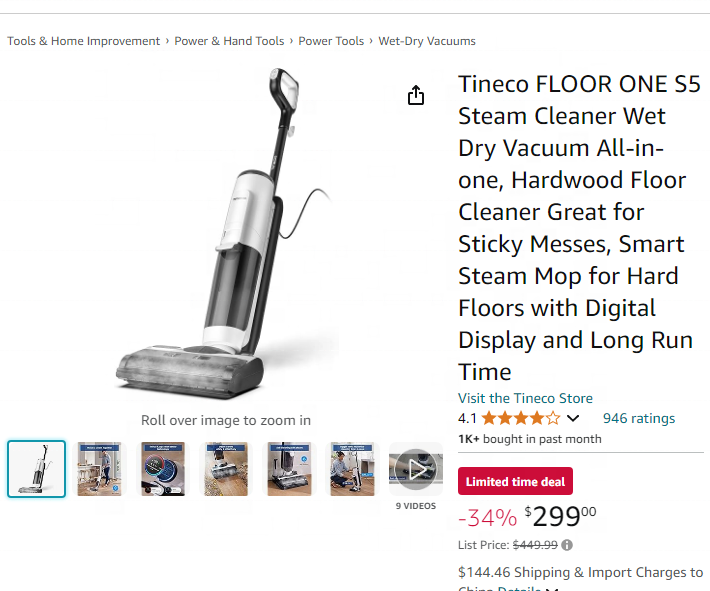This screenshot has width=710, height=591.
Task: Click the 4.1 star rating icons
Action: [x=521, y=418]
